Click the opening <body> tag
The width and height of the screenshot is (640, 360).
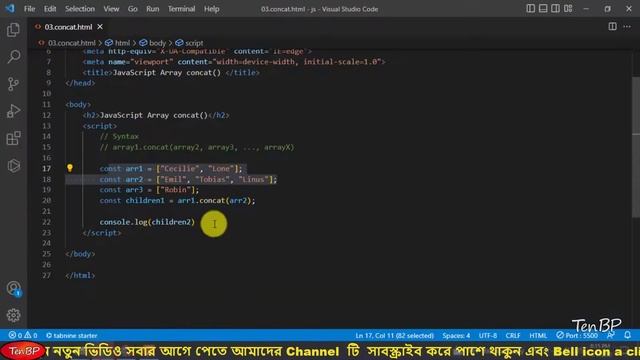click(78, 104)
